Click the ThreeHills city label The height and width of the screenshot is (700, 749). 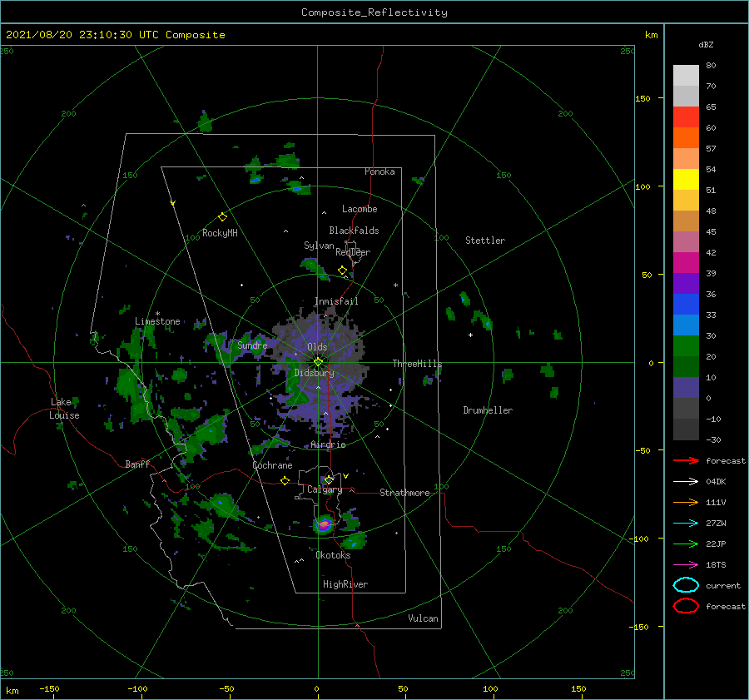[417, 364]
